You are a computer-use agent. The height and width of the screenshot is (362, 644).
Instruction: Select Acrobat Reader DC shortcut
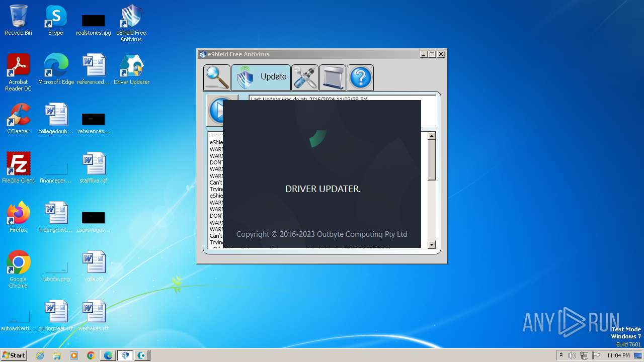[x=18, y=73]
